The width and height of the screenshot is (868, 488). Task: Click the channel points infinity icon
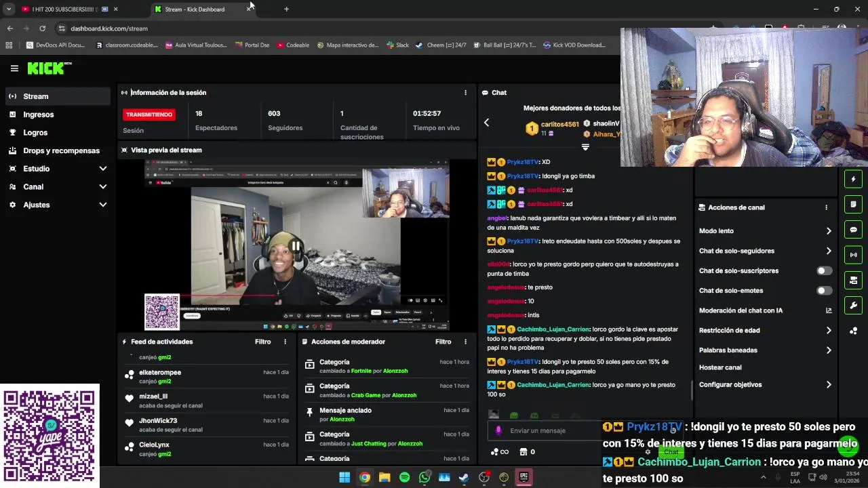pos(500,452)
